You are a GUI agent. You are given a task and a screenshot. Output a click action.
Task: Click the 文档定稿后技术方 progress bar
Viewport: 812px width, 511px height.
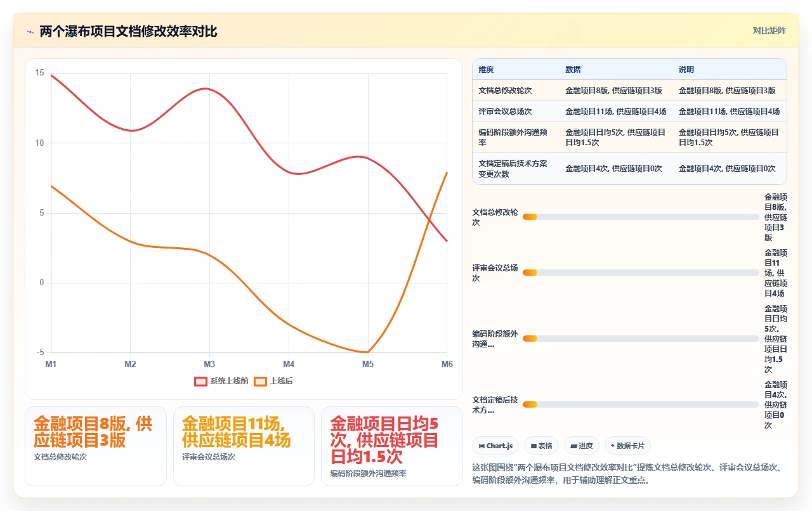pyautogui.click(x=641, y=404)
